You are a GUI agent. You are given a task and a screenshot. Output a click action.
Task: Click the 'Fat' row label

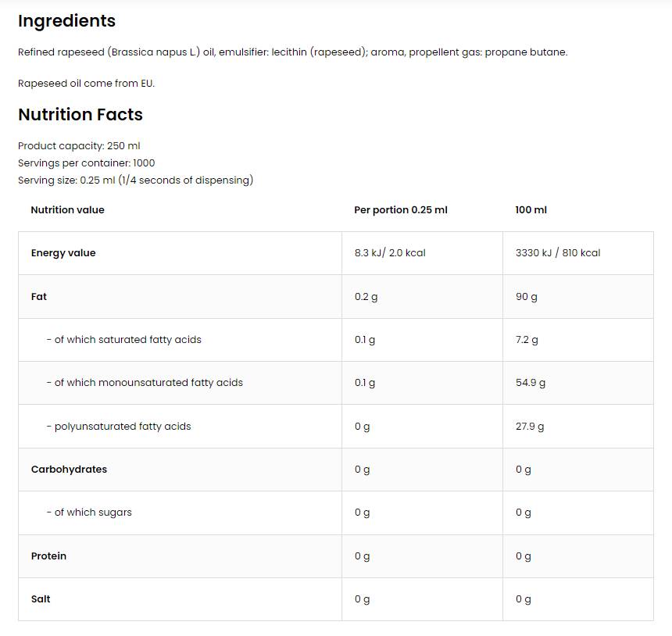(x=39, y=297)
